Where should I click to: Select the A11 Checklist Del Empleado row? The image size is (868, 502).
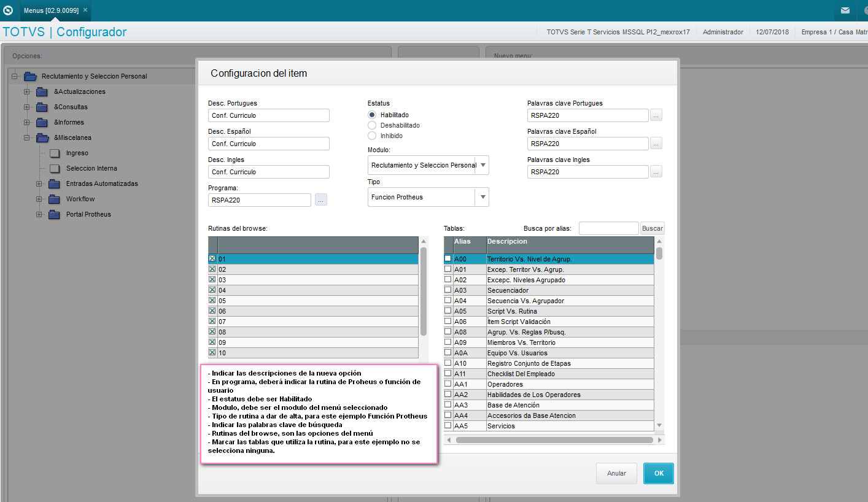click(549, 374)
